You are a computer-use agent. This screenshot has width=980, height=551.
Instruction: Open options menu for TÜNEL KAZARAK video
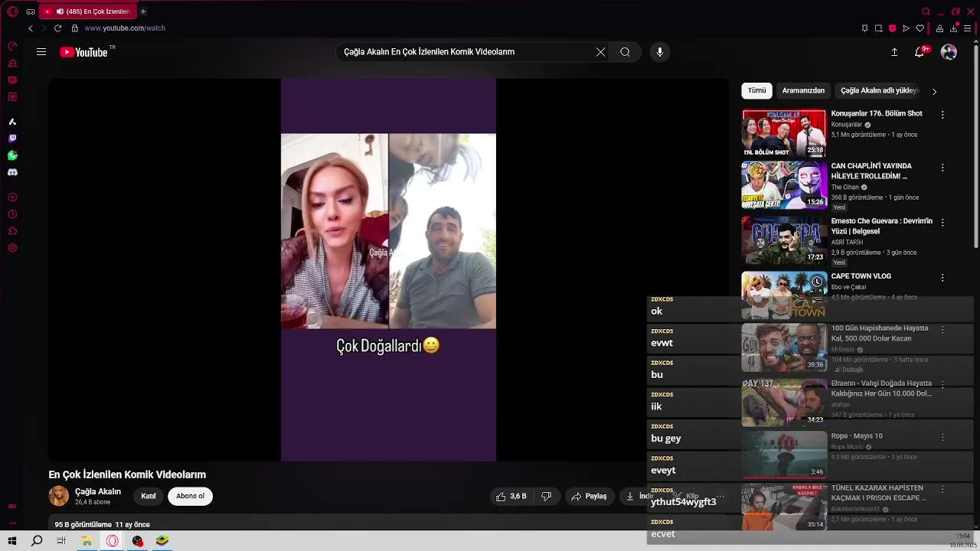point(942,490)
